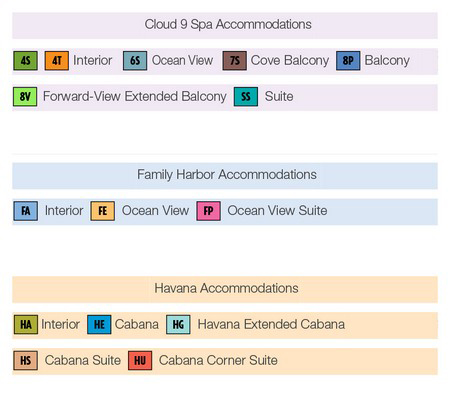Click the Havana Accommodations header
The image size is (450, 399).
[x=225, y=289]
